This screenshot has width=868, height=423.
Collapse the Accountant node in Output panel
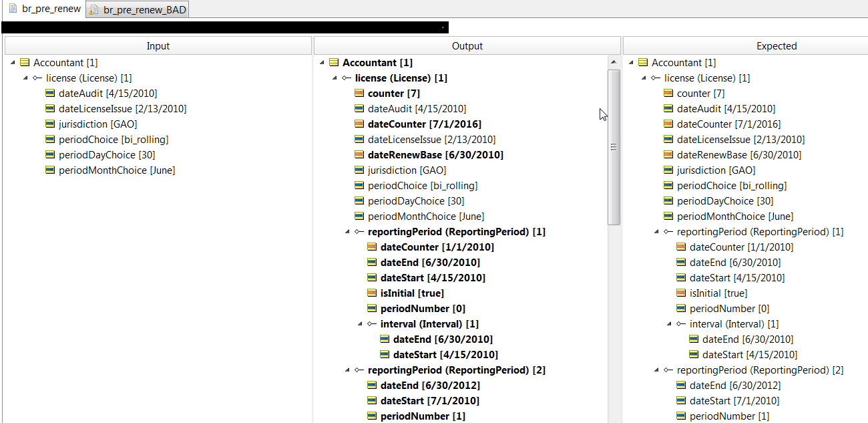[x=322, y=63]
